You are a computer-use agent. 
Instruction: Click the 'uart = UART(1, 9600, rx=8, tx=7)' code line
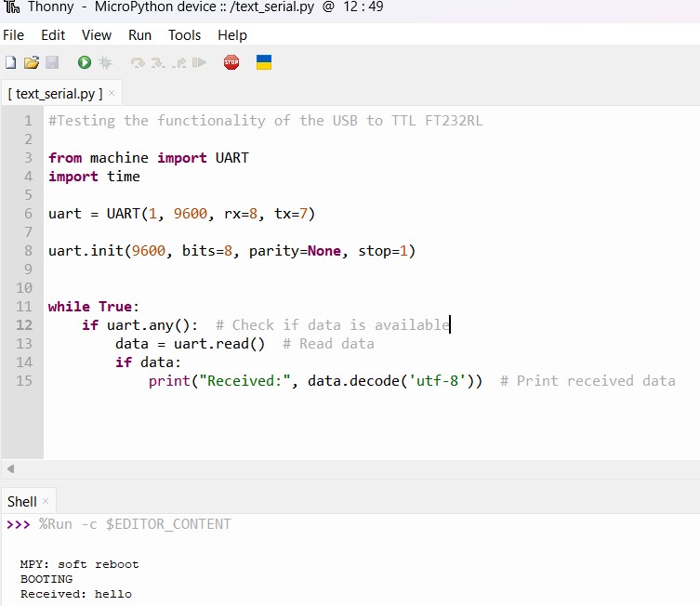point(181,214)
